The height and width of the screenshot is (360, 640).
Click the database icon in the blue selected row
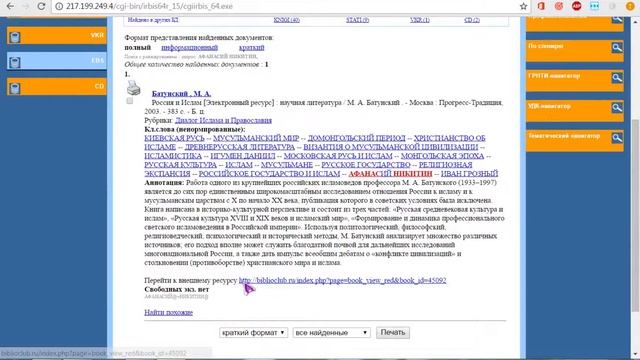(15, 62)
